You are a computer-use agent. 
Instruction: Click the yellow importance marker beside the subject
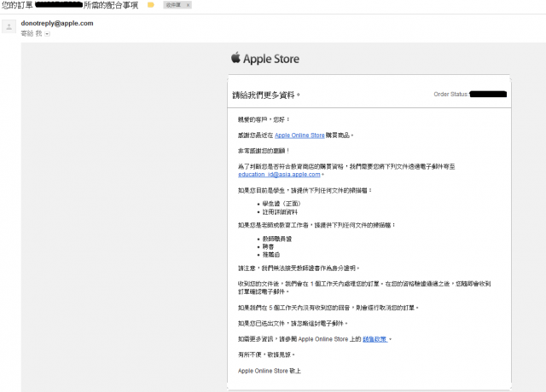click(151, 5)
